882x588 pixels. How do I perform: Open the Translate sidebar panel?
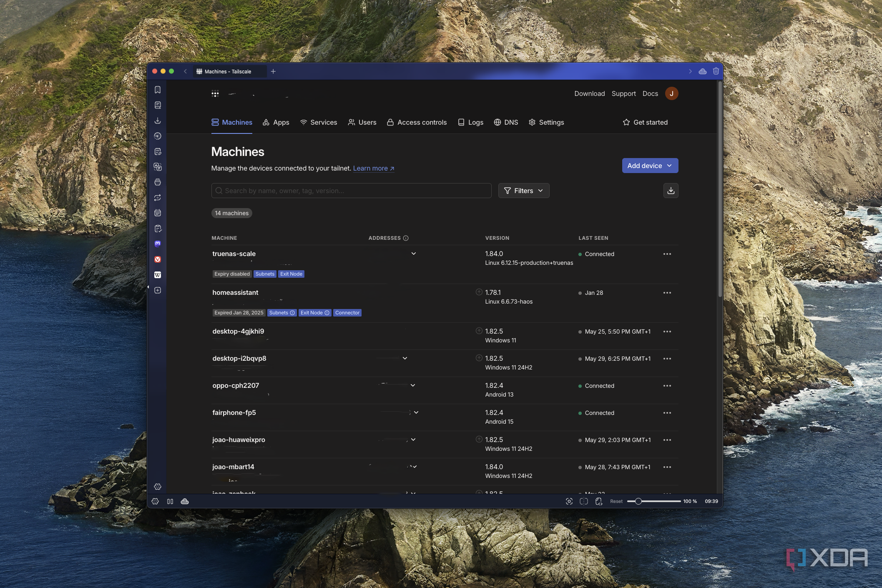pos(158,167)
